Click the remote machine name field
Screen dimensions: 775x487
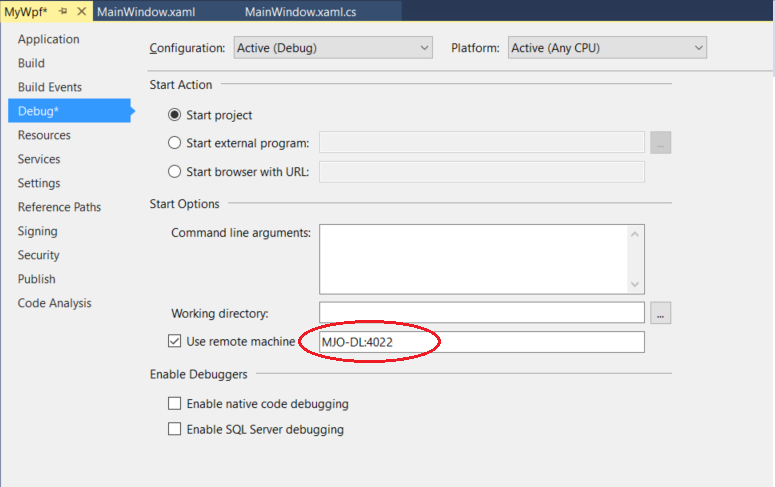481,342
